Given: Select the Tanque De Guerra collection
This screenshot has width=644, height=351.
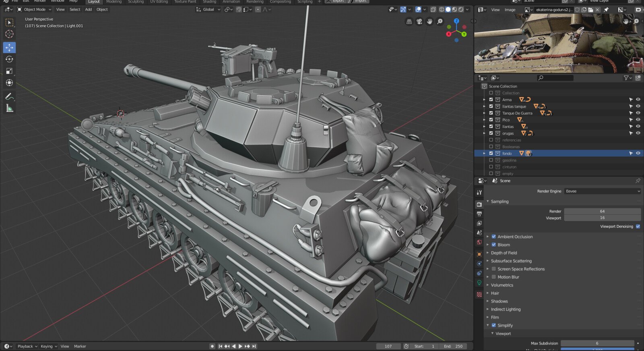Looking at the screenshot, I should coord(517,113).
